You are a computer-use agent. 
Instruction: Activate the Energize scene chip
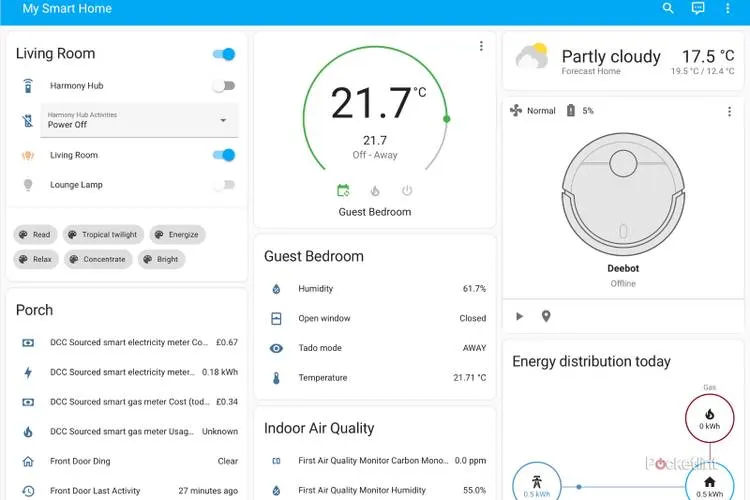(177, 234)
